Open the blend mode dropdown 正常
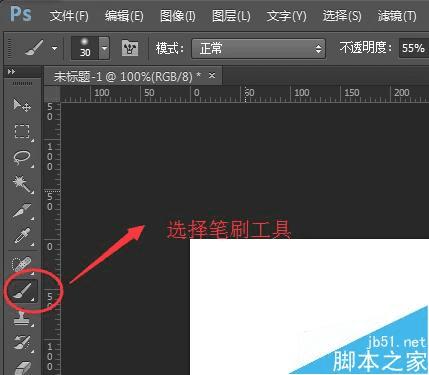Screen dimensions: 429x375 tap(258, 48)
